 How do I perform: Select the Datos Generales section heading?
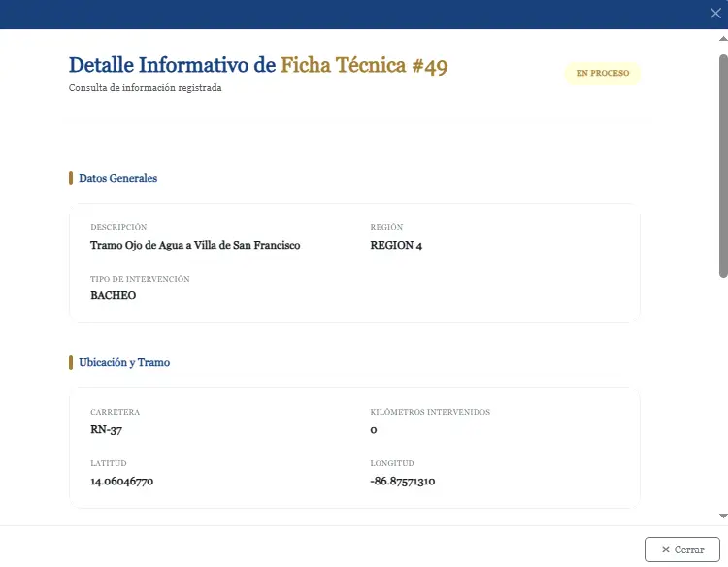[117, 179]
